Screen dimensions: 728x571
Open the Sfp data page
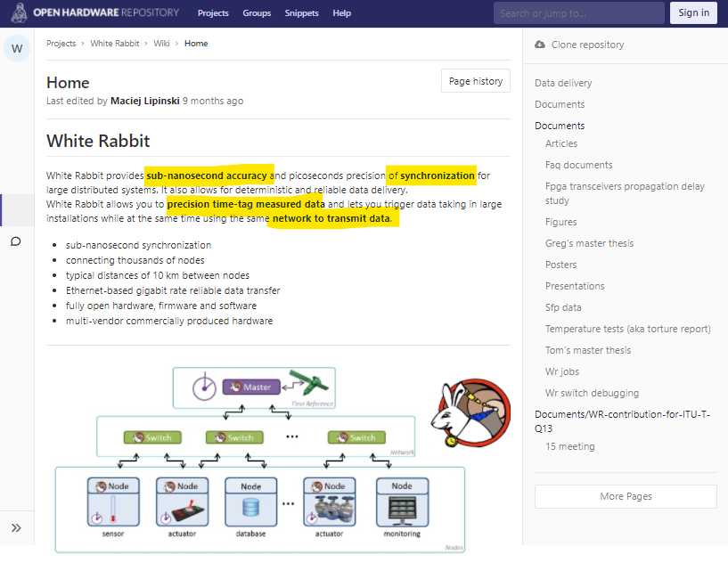(563, 307)
